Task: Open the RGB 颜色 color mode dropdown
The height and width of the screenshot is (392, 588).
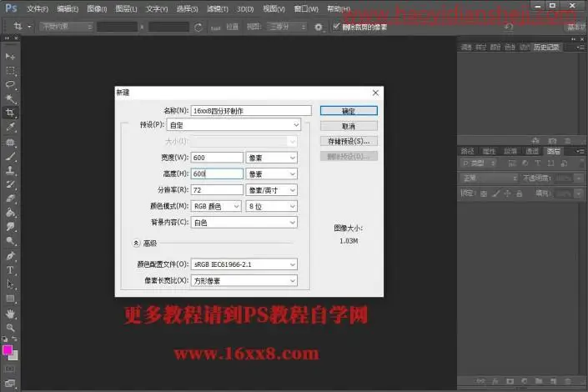Action: pos(216,206)
